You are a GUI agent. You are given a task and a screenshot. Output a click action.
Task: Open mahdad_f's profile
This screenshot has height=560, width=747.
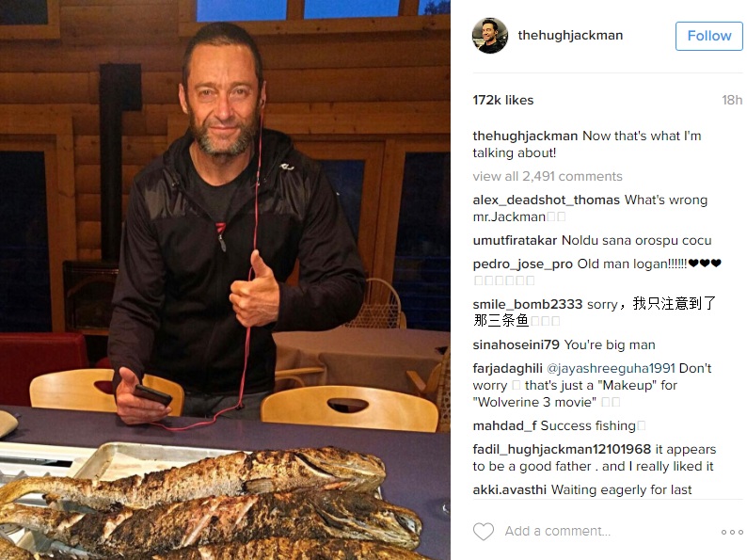pyautogui.click(x=504, y=425)
